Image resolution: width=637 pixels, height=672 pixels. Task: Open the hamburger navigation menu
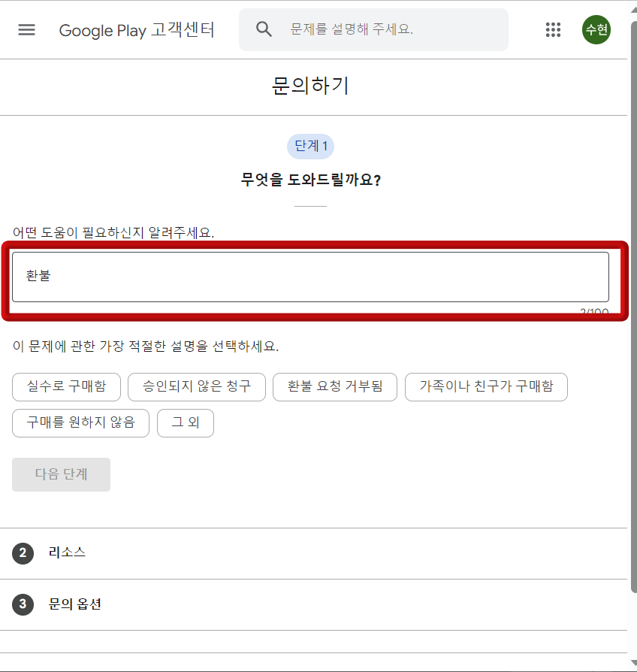coord(26,30)
